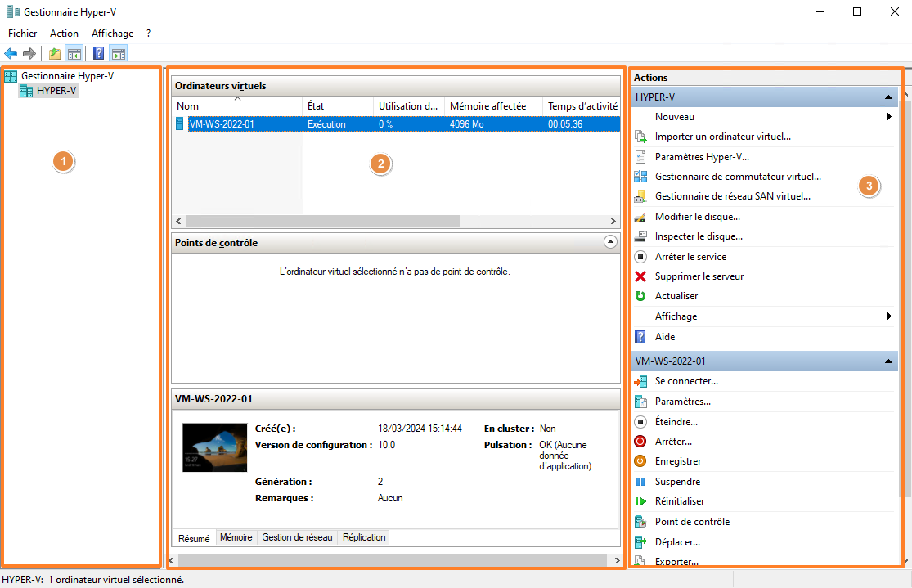Click the orange Enregistrer icon

[x=640, y=461]
